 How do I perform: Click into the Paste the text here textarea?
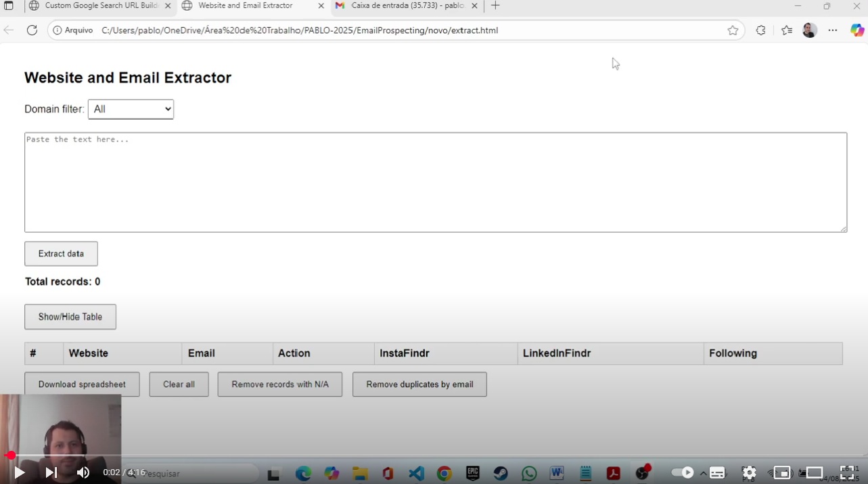coord(436,182)
